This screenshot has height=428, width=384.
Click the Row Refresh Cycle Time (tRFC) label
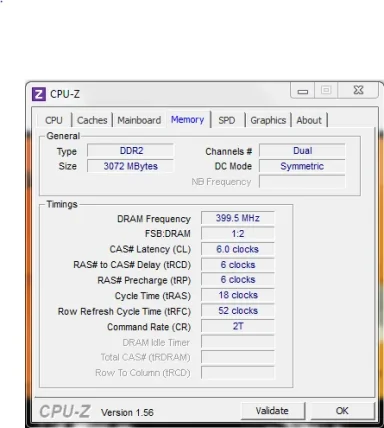124,312
